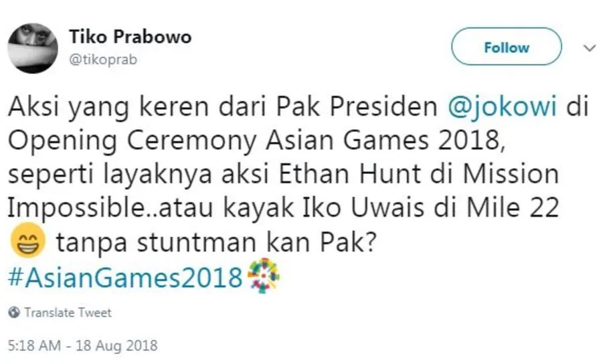Click the words 'Ethan Hunt' in tweet

349,174
